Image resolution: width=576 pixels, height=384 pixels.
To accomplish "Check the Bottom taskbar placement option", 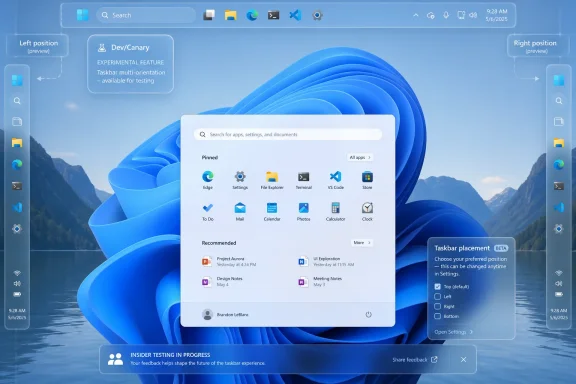I will click(x=438, y=316).
